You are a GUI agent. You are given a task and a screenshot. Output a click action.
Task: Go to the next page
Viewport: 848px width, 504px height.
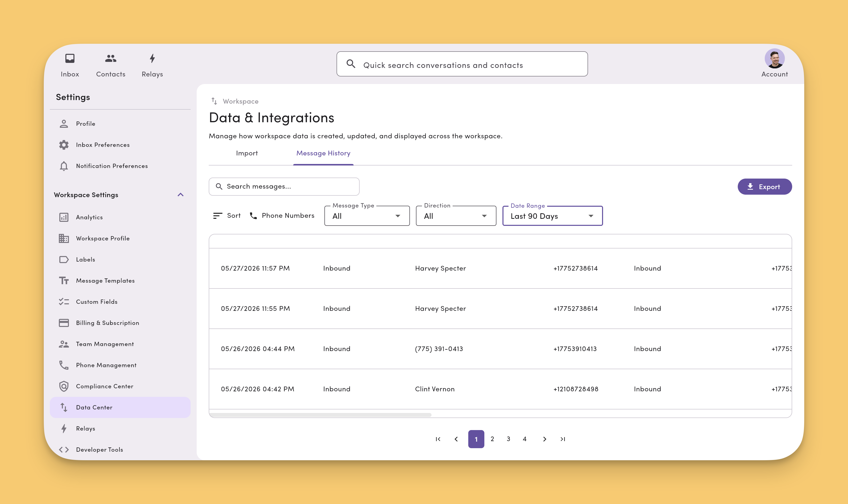tap(545, 439)
